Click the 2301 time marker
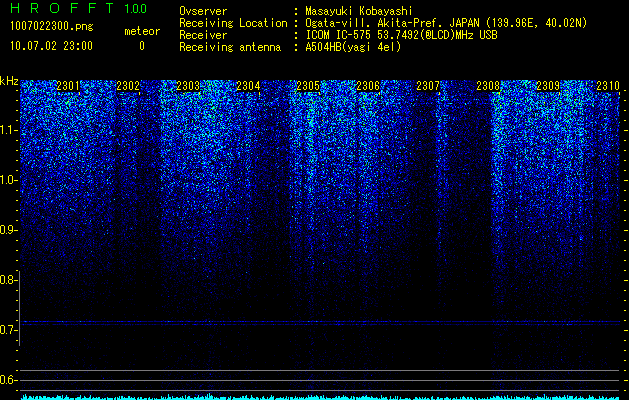The width and height of the screenshot is (629, 400). [68, 86]
